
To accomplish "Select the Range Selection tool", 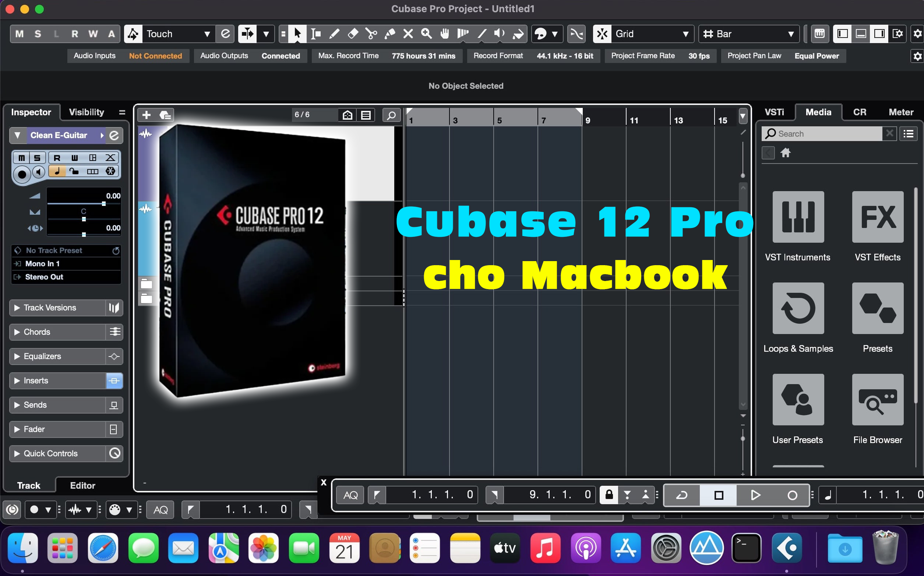I will point(315,34).
